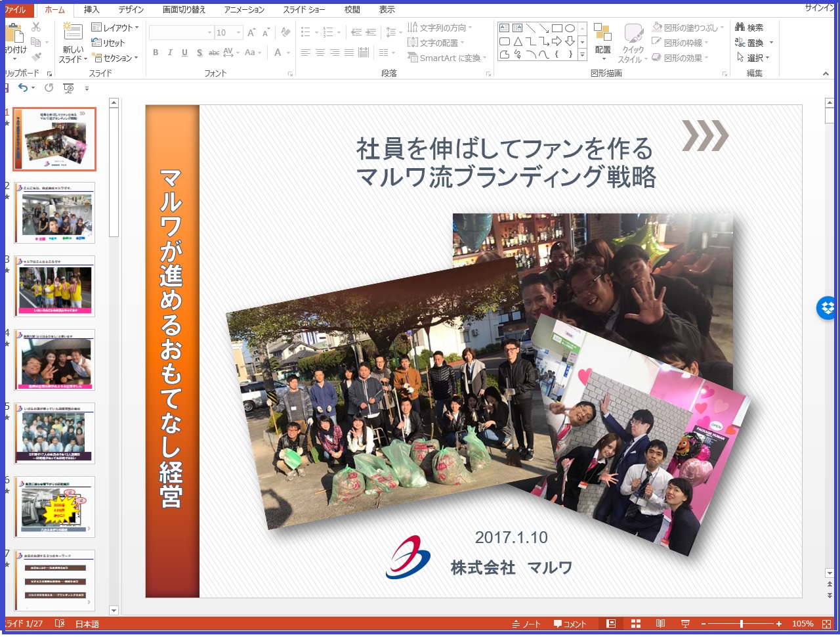Open the セクション (Section) dropdown
This screenshot has width=840, height=637.
pos(115,58)
